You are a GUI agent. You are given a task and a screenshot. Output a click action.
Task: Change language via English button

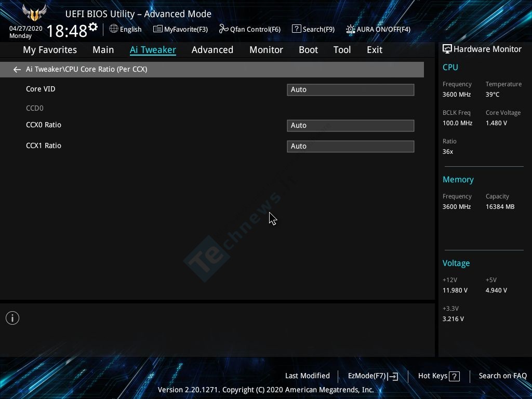pyautogui.click(x=130, y=29)
